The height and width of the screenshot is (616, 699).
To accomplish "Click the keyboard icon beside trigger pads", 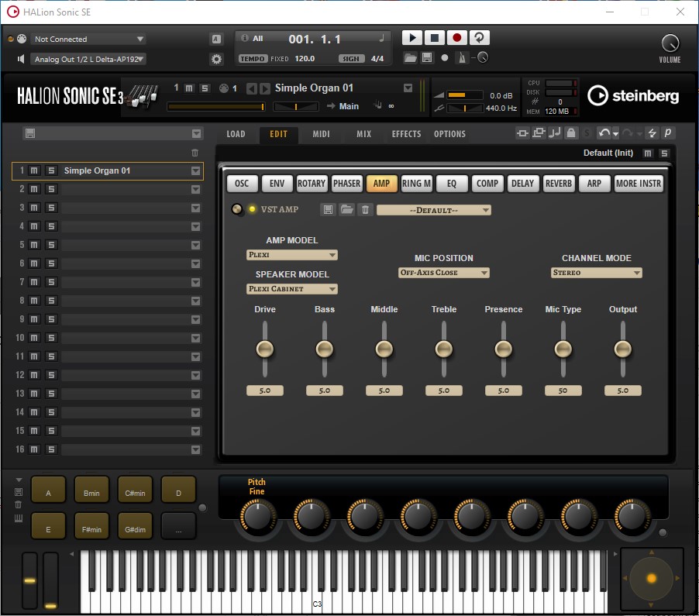I will click(x=19, y=518).
